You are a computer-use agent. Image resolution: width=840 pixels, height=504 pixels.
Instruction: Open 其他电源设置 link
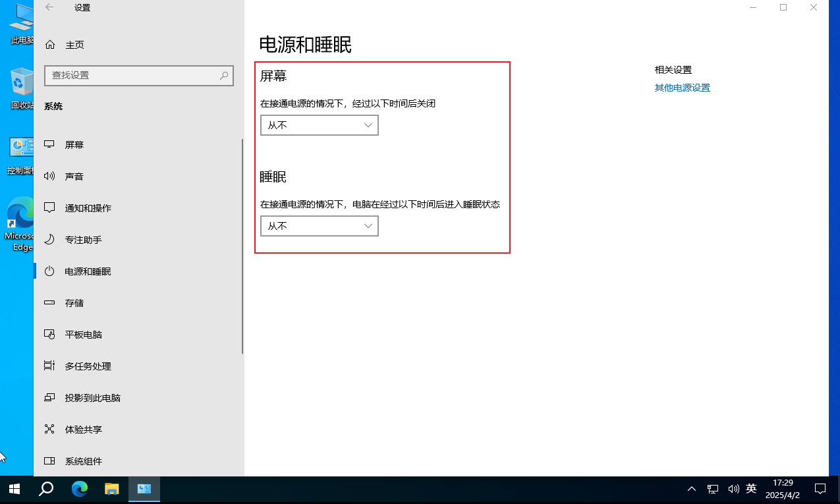click(x=683, y=88)
